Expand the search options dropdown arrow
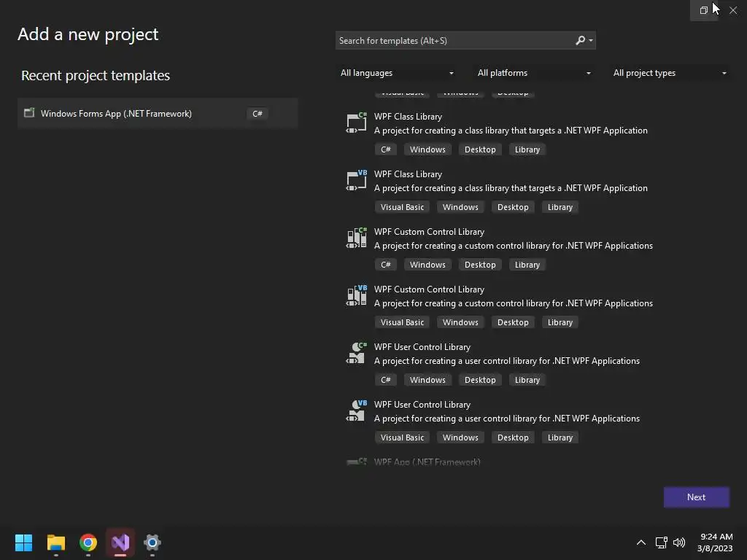The image size is (747, 560). click(591, 41)
